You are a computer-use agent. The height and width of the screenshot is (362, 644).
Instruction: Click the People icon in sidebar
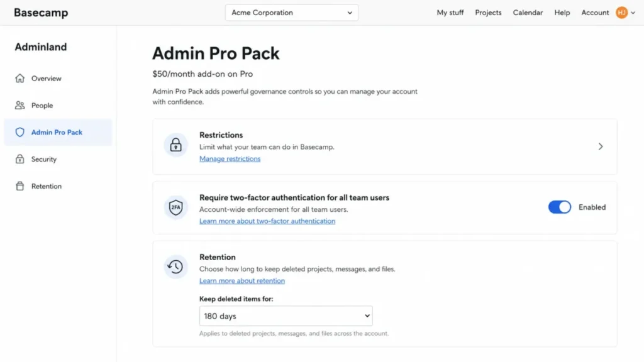click(x=19, y=106)
